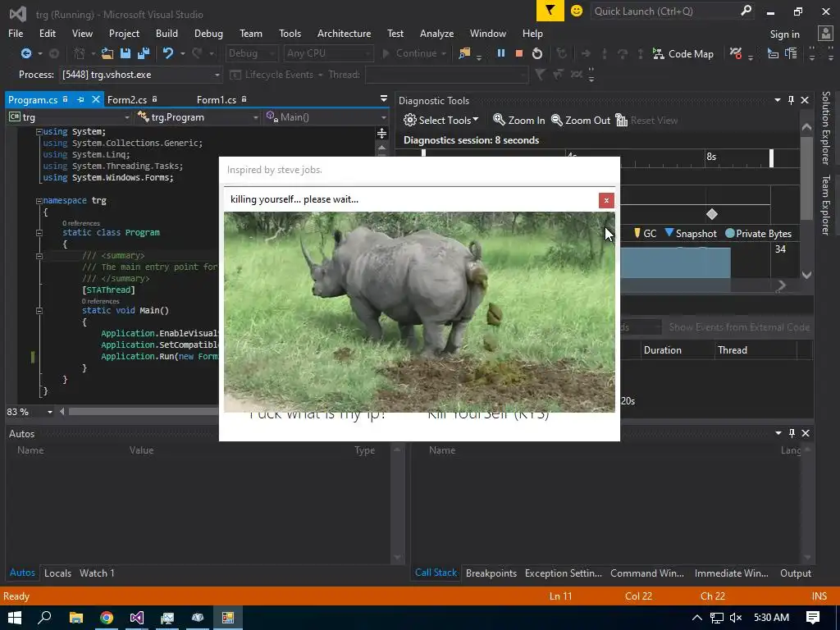The width and height of the screenshot is (840, 630).
Task: Restart the debugging session
Action: pyautogui.click(x=537, y=53)
